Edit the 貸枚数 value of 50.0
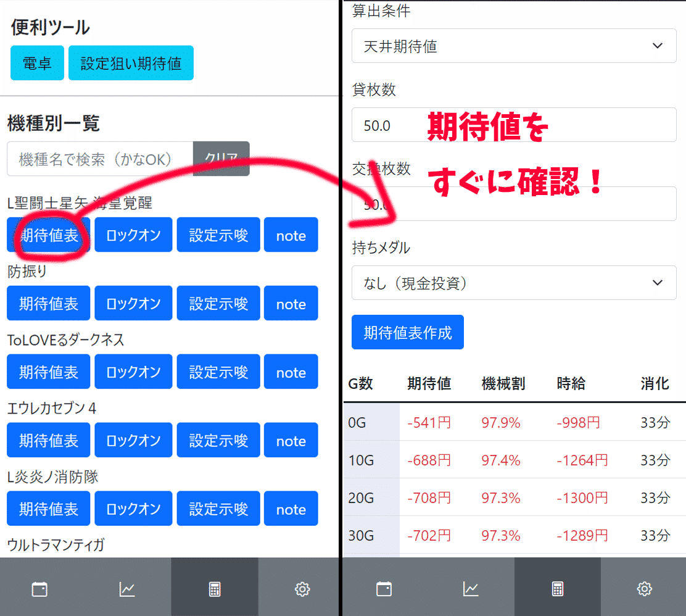The width and height of the screenshot is (686, 616). point(513,124)
